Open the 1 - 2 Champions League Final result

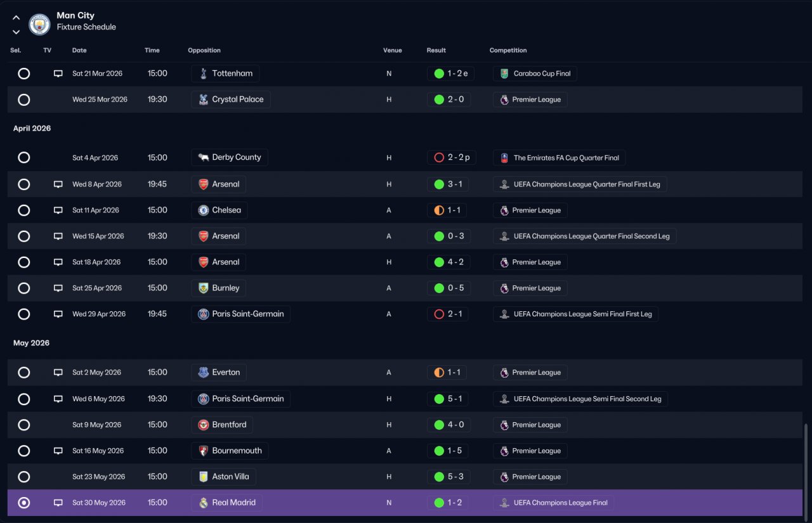[x=448, y=503]
